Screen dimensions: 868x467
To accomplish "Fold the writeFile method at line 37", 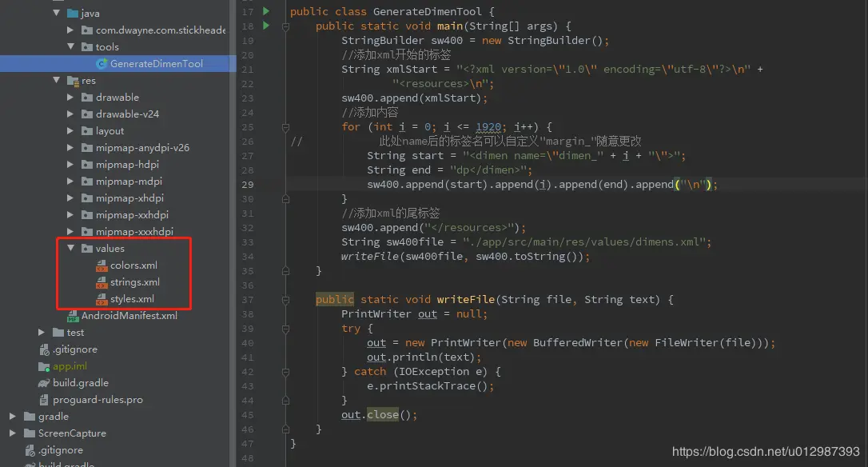I will [x=285, y=300].
